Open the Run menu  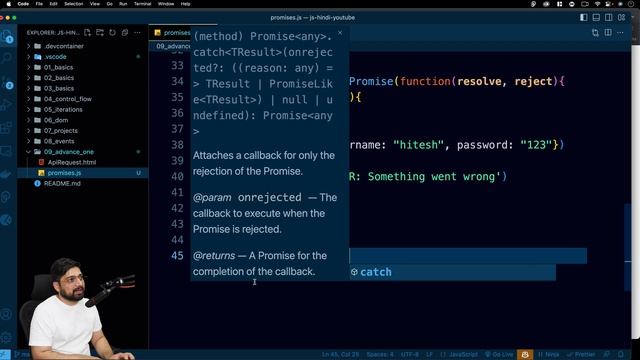click(x=123, y=4)
